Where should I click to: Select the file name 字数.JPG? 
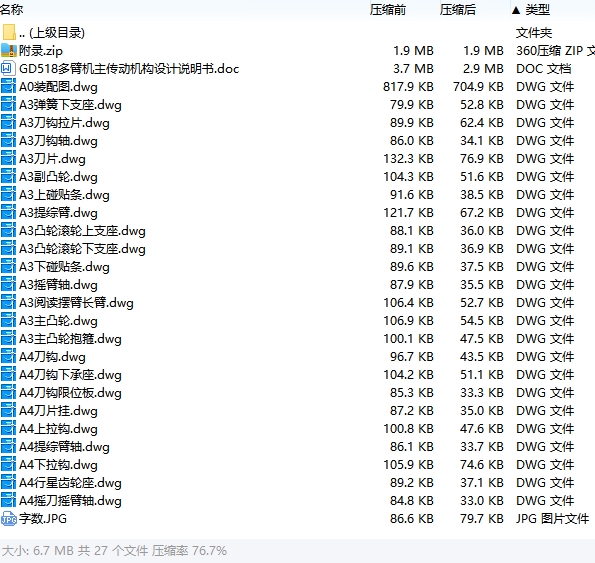click(43, 519)
